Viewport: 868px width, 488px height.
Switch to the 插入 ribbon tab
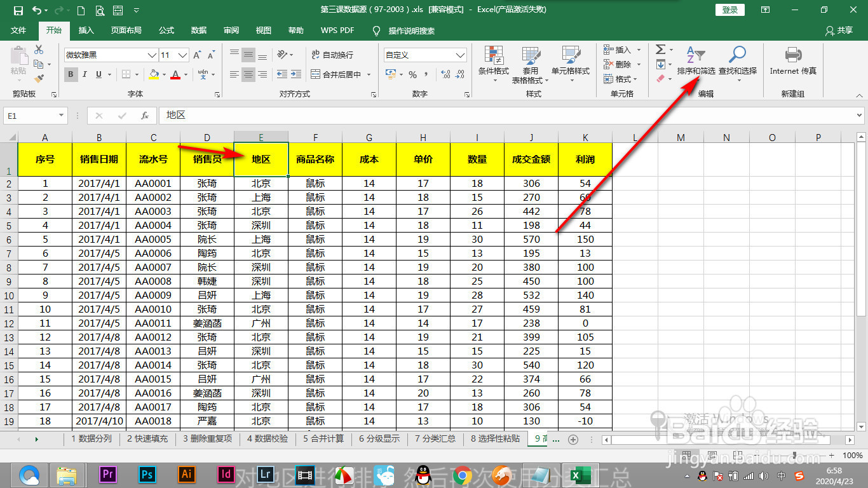coord(88,30)
